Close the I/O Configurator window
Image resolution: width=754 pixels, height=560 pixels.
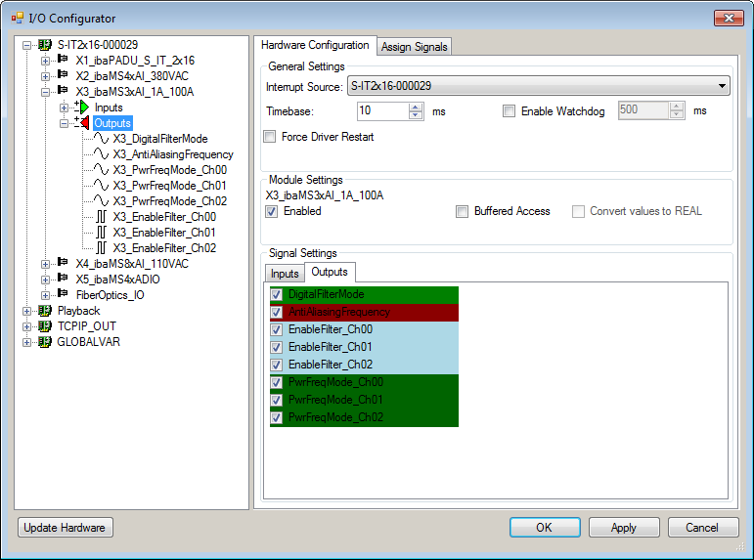coord(729,18)
